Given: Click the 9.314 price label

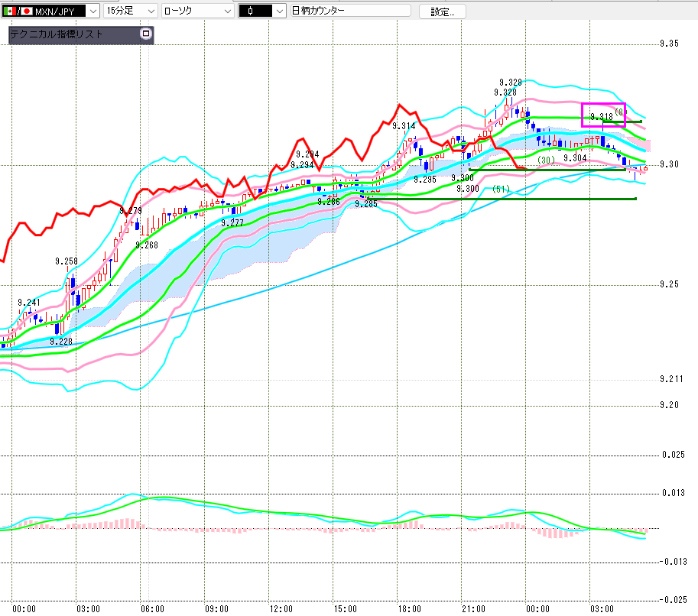Looking at the screenshot, I should 404,126.
